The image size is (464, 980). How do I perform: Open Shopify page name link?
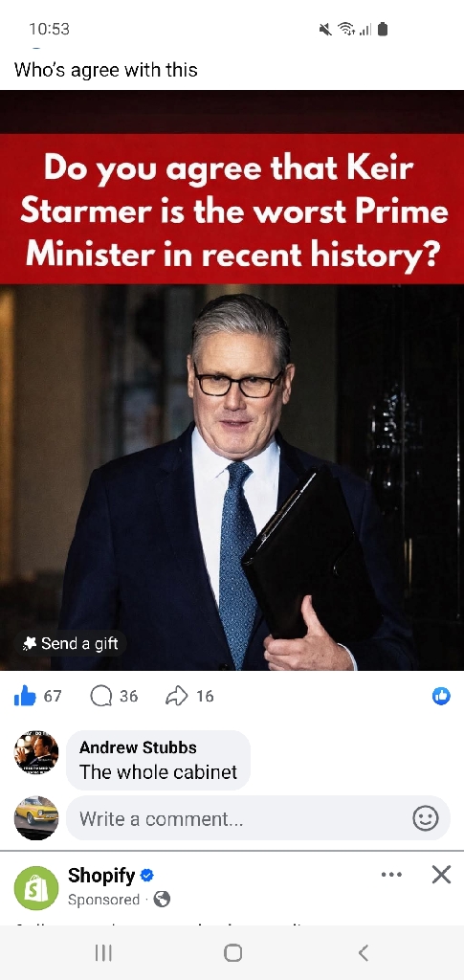point(101,876)
